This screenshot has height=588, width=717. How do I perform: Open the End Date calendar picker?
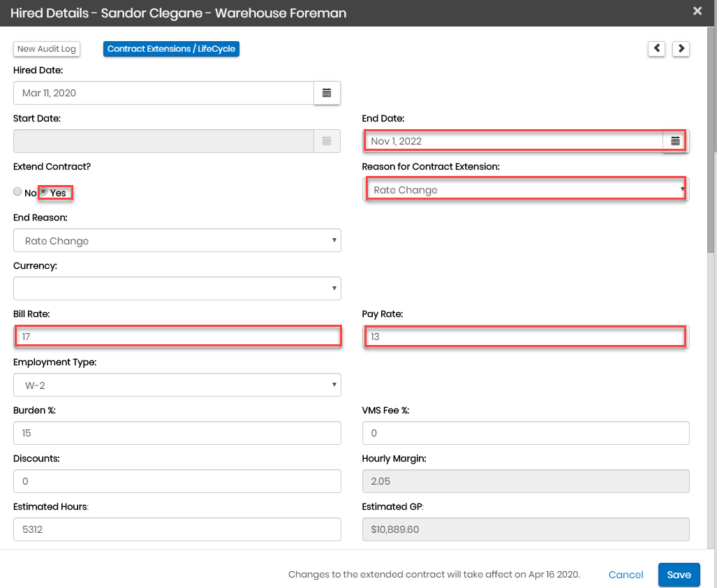click(674, 141)
